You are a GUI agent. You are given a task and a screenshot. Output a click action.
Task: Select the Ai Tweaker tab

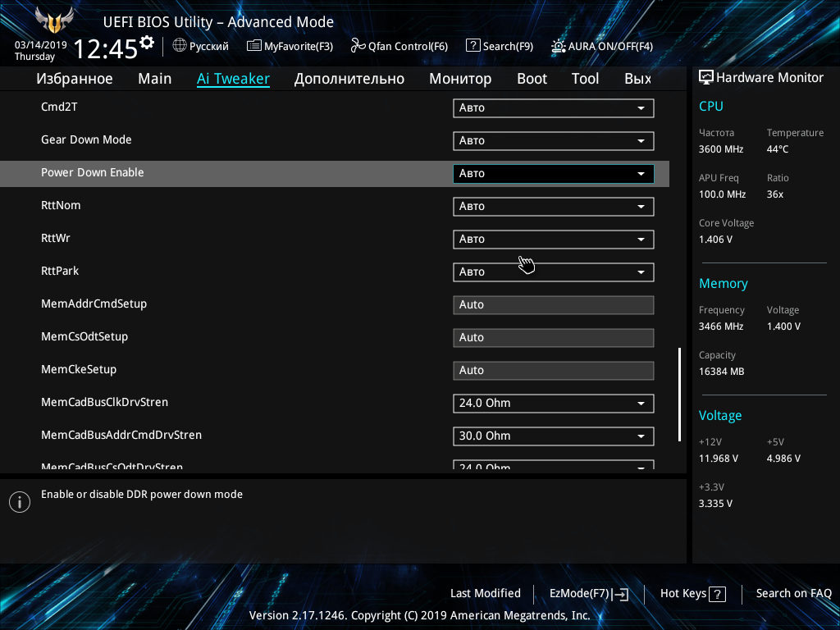(233, 79)
